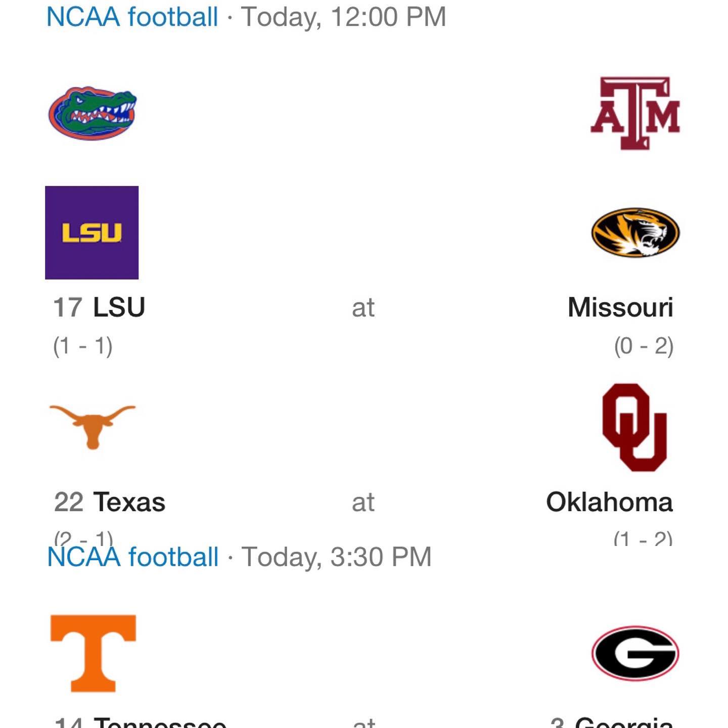Tap the Today, 12:00 PM game time

(x=343, y=18)
